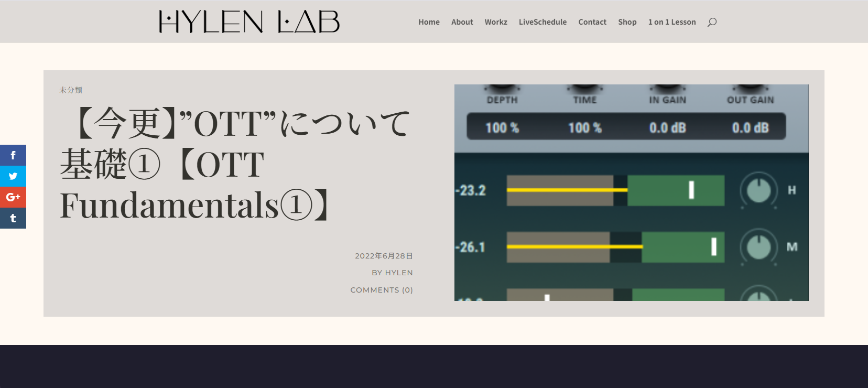Click the H band knob in image
The width and height of the screenshot is (868, 388).
(758, 190)
